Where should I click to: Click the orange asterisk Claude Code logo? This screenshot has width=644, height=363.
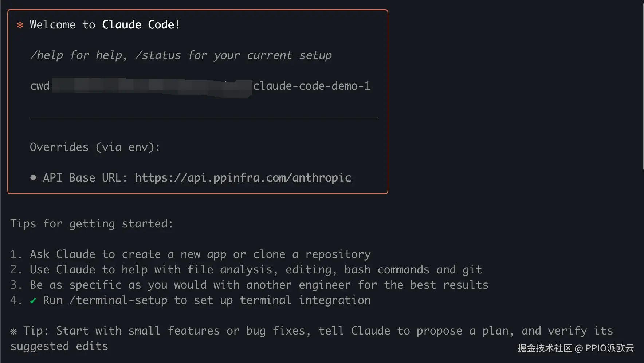[20, 25]
